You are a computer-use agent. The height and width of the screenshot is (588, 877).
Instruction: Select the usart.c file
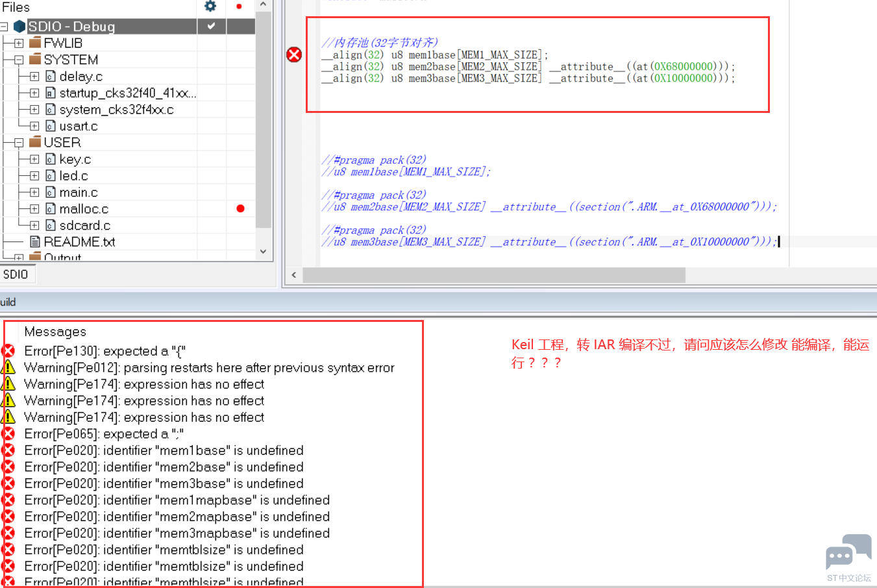click(79, 126)
